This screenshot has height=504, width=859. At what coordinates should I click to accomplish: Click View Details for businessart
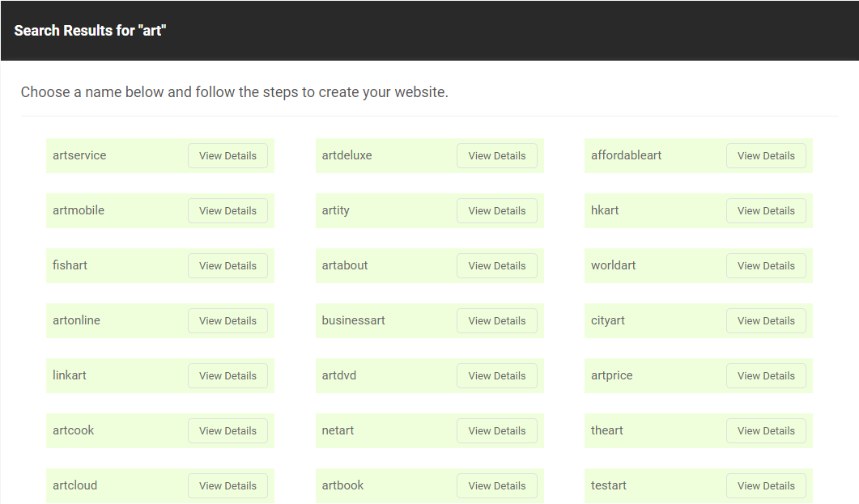pos(497,320)
